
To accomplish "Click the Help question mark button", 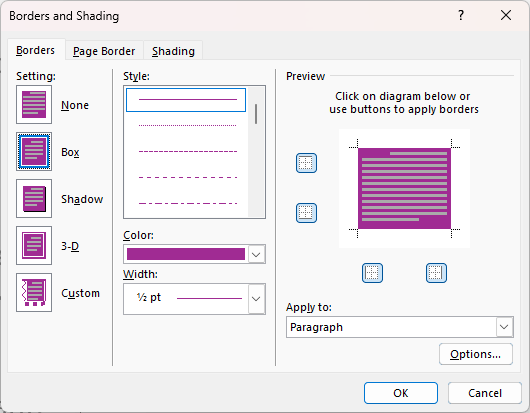I will pos(461,15).
